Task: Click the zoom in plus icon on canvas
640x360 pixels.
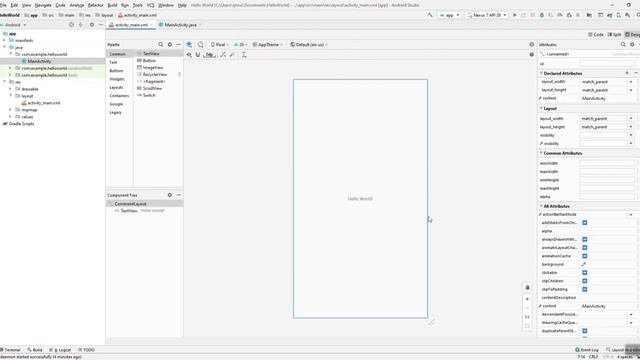Action: [x=527, y=299]
